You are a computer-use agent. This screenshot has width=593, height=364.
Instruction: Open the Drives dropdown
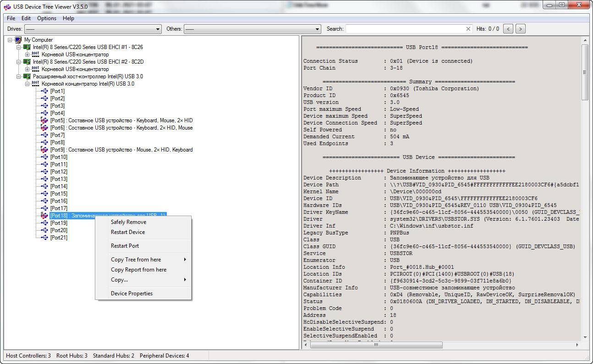(93, 29)
